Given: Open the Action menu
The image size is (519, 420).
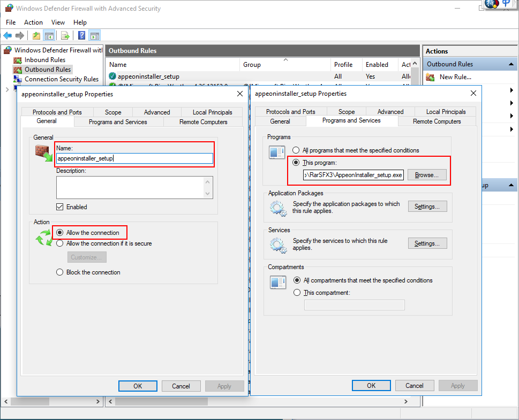Looking at the screenshot, I should pyautogui.click(x=33, y=22).
